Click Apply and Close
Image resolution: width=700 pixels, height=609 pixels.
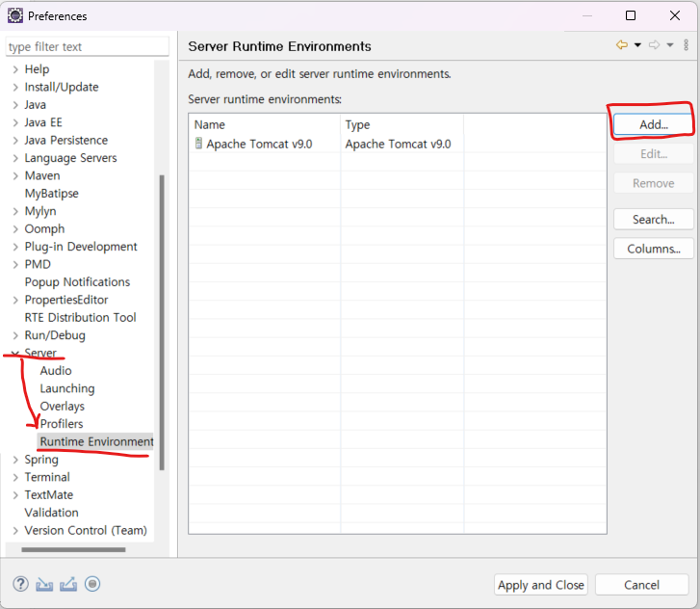coord(540,585)
